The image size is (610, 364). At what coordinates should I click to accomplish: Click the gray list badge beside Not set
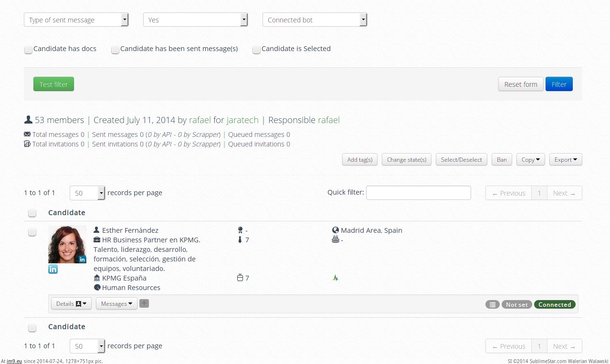[x=493, y=304]
